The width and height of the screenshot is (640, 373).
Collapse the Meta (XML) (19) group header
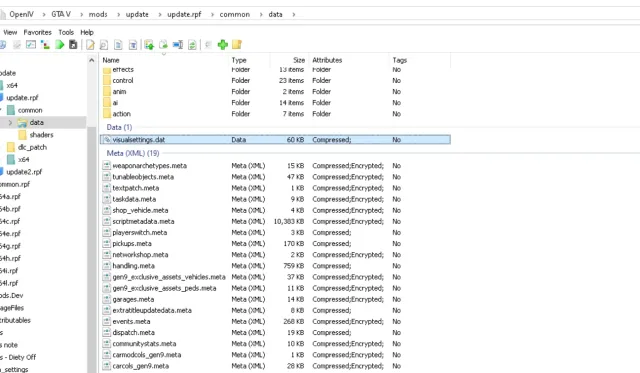[133, 153]
